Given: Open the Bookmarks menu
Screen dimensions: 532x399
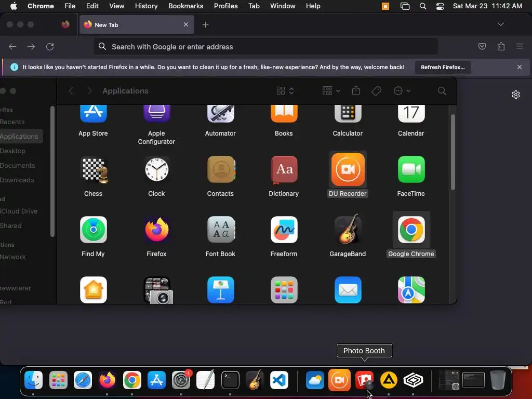Looking at the screenshot, I should coord(185,6).
